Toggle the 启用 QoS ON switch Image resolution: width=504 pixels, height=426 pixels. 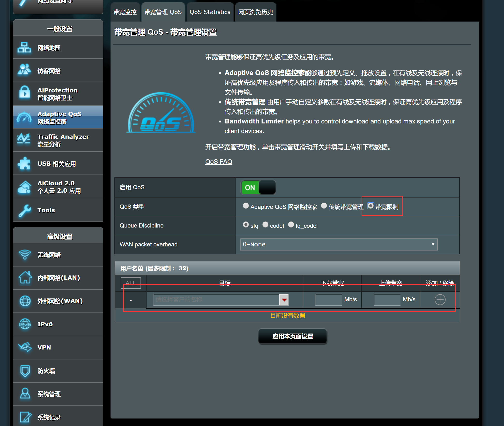258,187
